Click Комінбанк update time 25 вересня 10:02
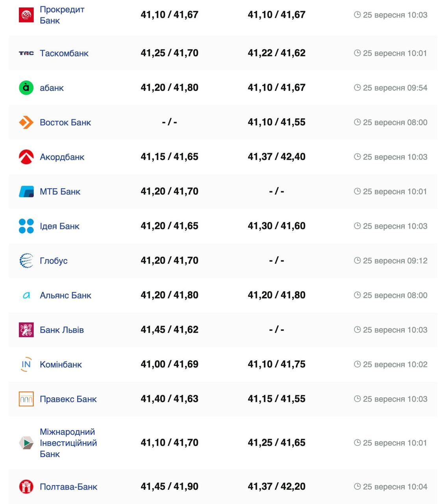443x504 pixels. point(395,365)
